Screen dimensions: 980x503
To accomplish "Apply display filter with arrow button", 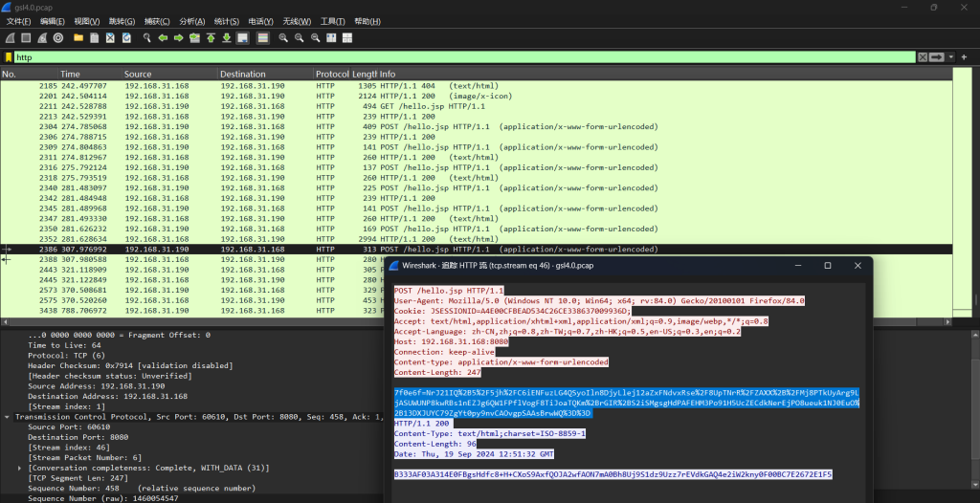I will (936, 57).
